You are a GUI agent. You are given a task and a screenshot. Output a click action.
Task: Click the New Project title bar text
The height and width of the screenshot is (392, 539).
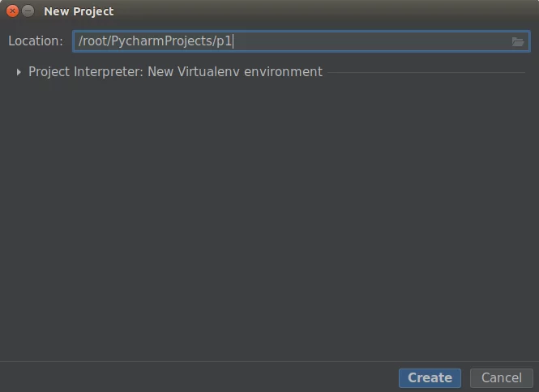coord(79,11)
